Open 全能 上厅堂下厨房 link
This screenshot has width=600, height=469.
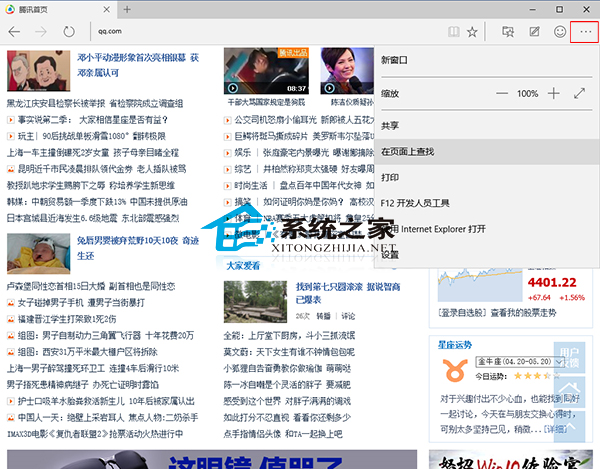(289, 335)
